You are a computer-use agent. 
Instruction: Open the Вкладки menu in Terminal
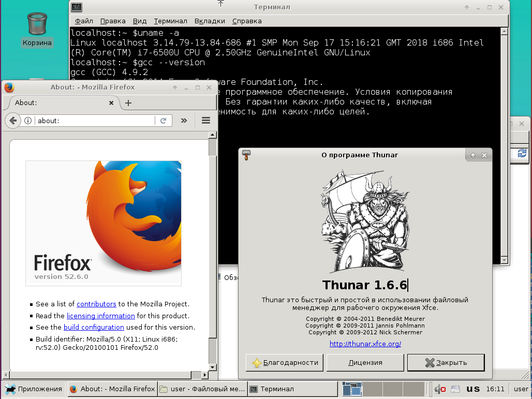210,21
